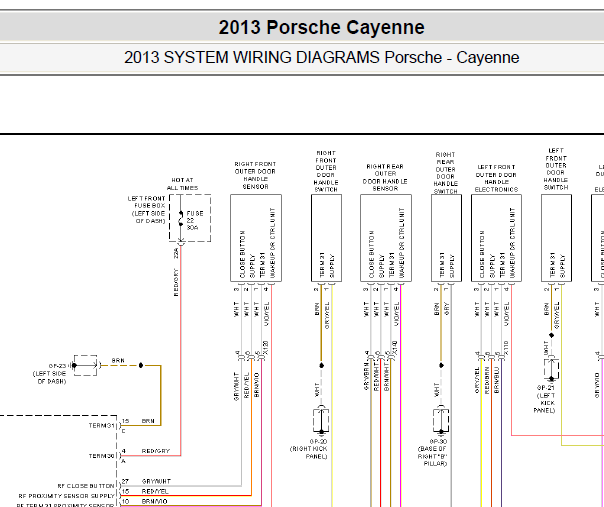Click the splice dot above GP-20 ground
This screenshot has height=507, width=604.
click(321, 365)
